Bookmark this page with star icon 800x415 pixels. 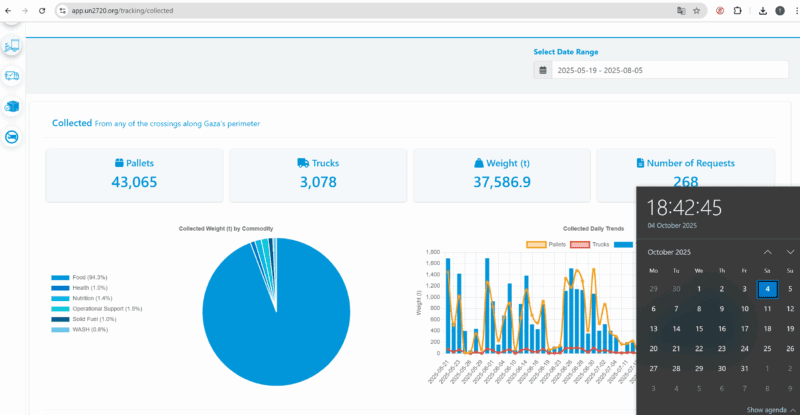[x=696, y=10]
